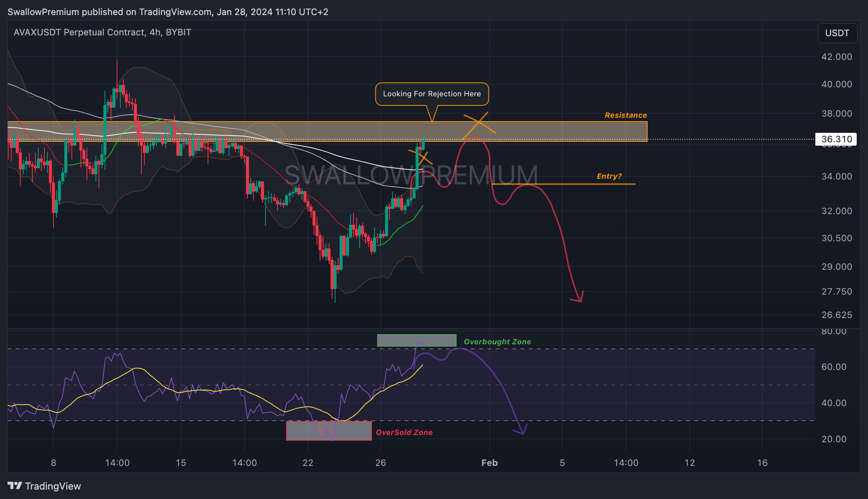Click the gray OverSold Zone rectangle

[329, 431]
